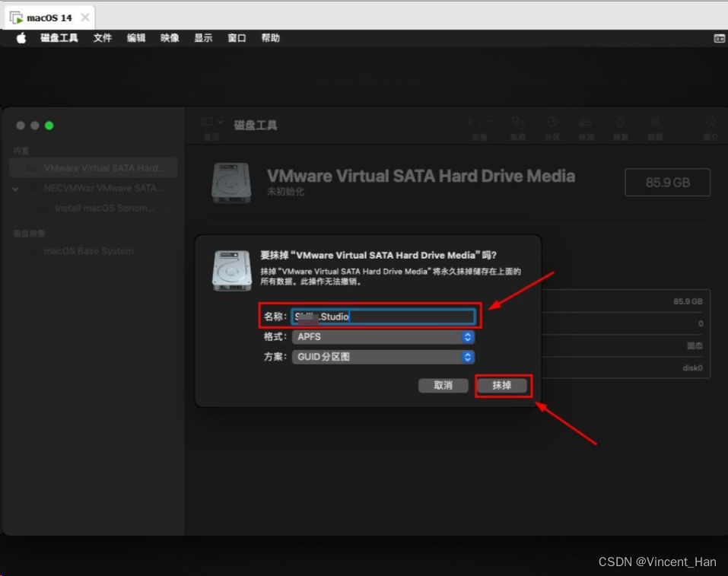728x576 pixels.
Task: Open the 帮助 menu
Action: pos(270,38)
